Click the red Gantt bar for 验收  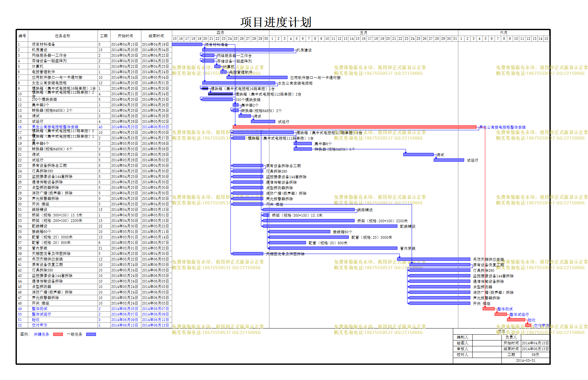click(516, 320)
